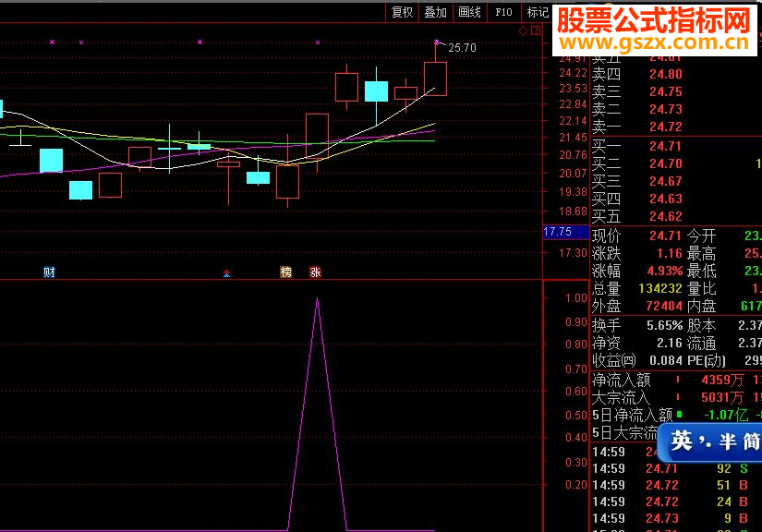Select the 卖一 24.72 ask row
Image resolution: width=762 pixels, height=532 pixels.
coord(676,127)
